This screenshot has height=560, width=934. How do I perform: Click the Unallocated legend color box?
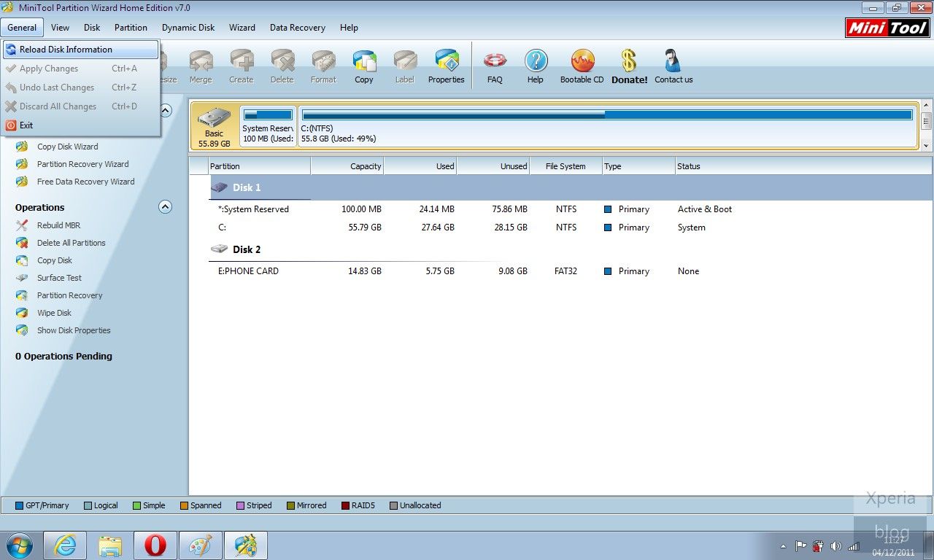393,505
